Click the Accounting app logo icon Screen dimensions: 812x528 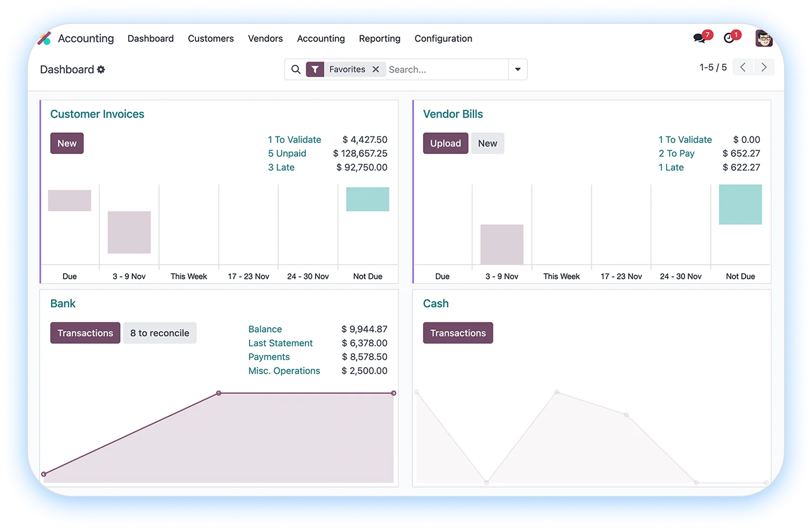click(x=44, y=38)
